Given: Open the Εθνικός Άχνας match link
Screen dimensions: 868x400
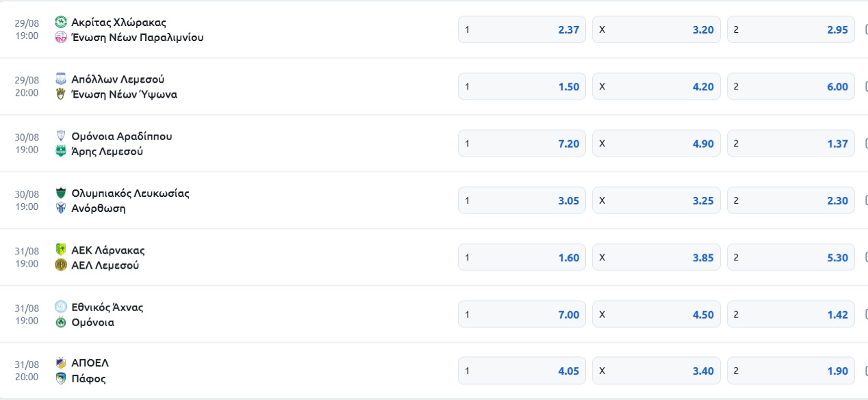Looking at the screenshot, I should [107, 307].
